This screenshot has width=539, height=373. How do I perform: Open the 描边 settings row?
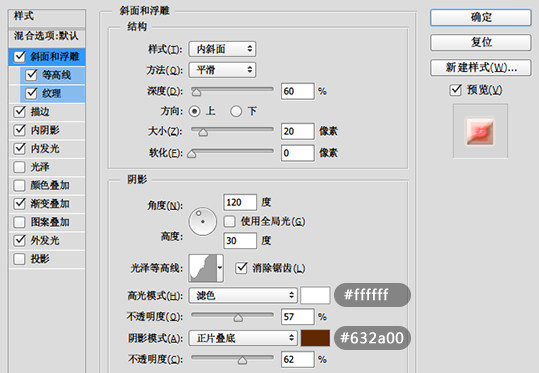tap(47, 112)
